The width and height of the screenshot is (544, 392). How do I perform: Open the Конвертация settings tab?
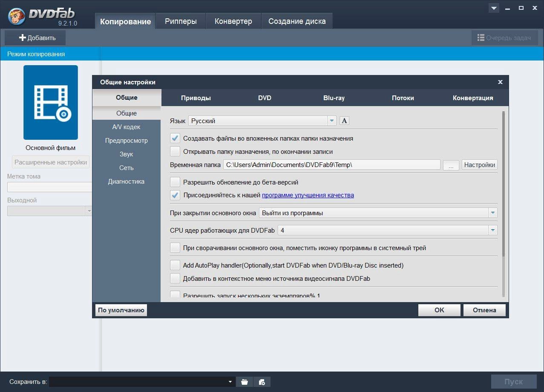(473, 98)
